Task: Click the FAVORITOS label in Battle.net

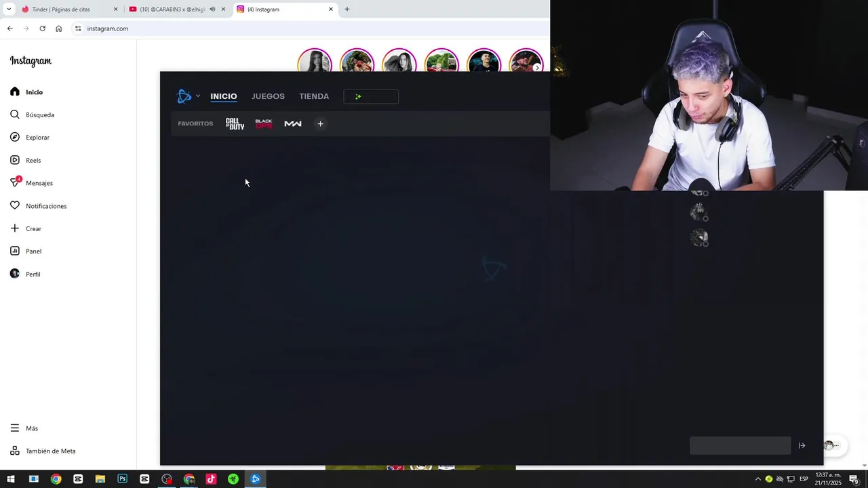Action: point(195,123)
